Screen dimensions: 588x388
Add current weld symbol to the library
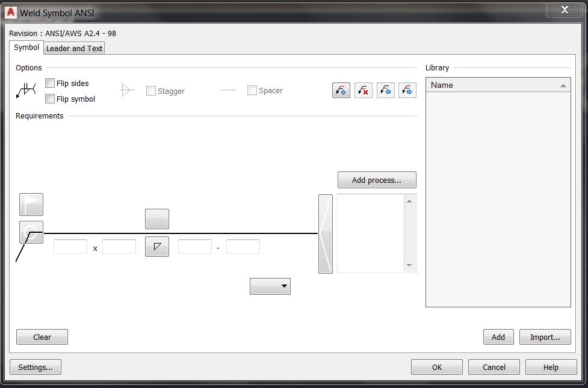coord(341,89)
